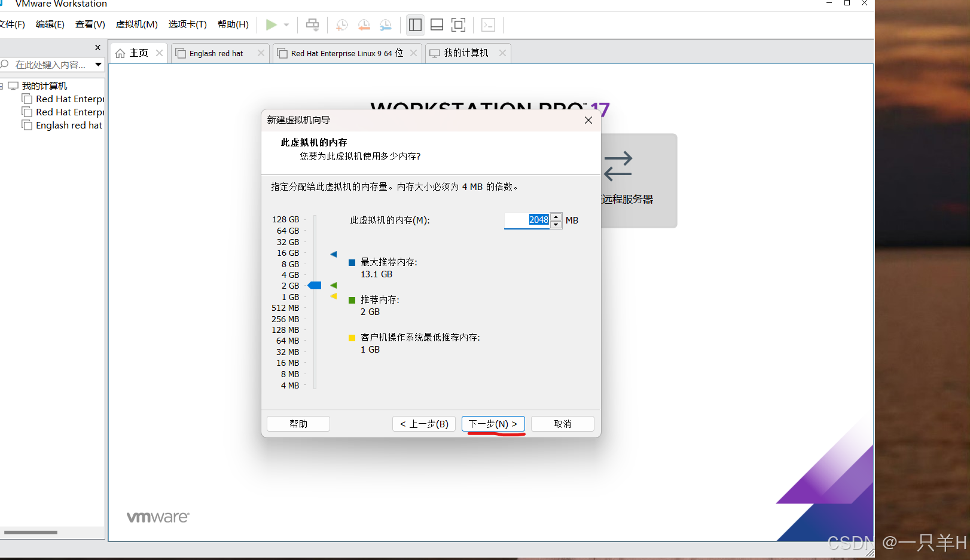Switch to the 主页 tab
Screen dimensions: 970x560
click(x=139, y=53)
